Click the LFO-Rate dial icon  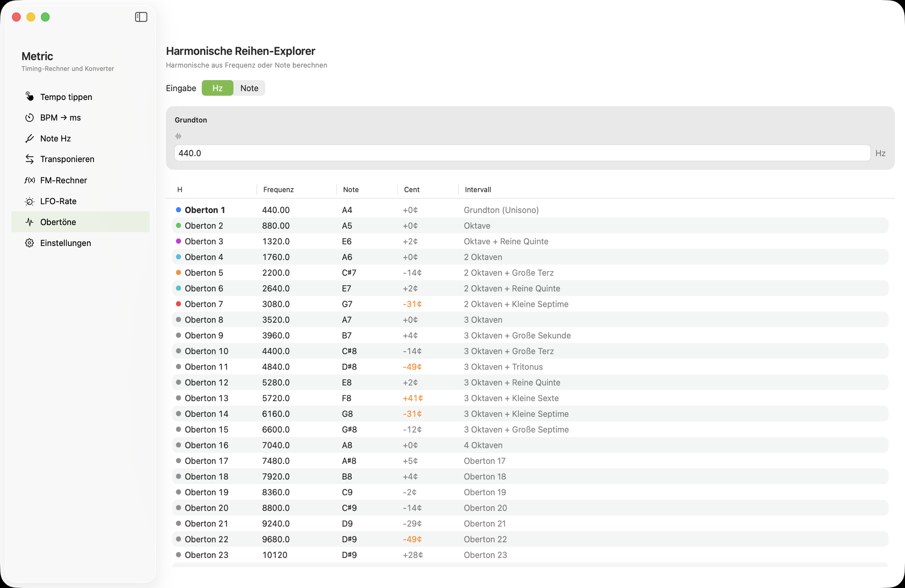(x=30, y=201)
